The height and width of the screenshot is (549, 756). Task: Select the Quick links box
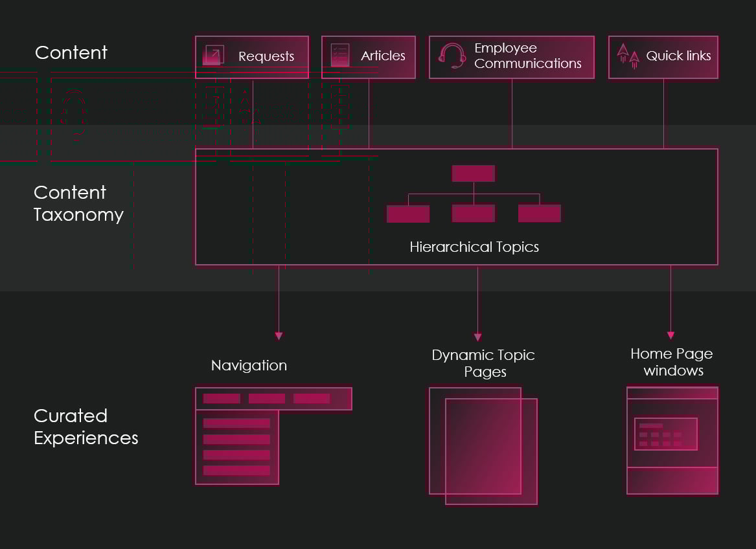click(x=663, y=57)
